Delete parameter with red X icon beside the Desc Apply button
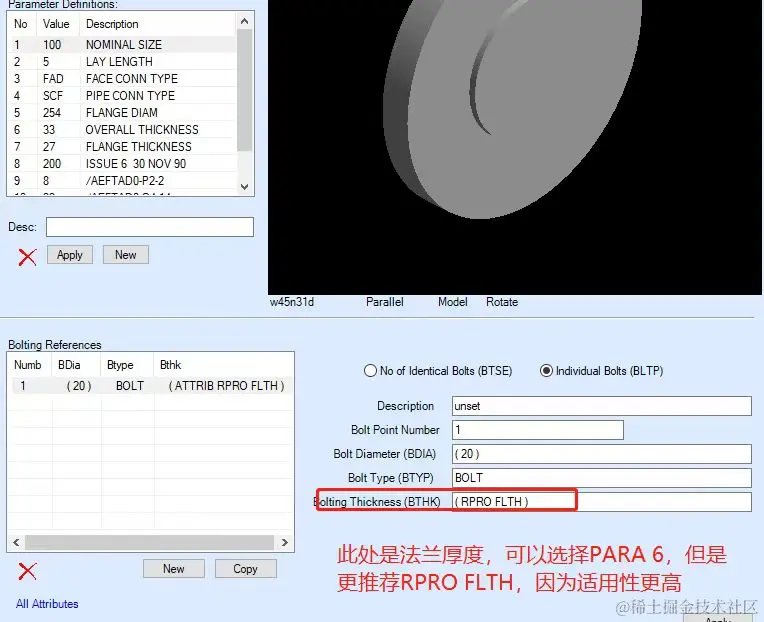Image resolution: width=764 pixels, height=622 pixels. click(27, 257)
